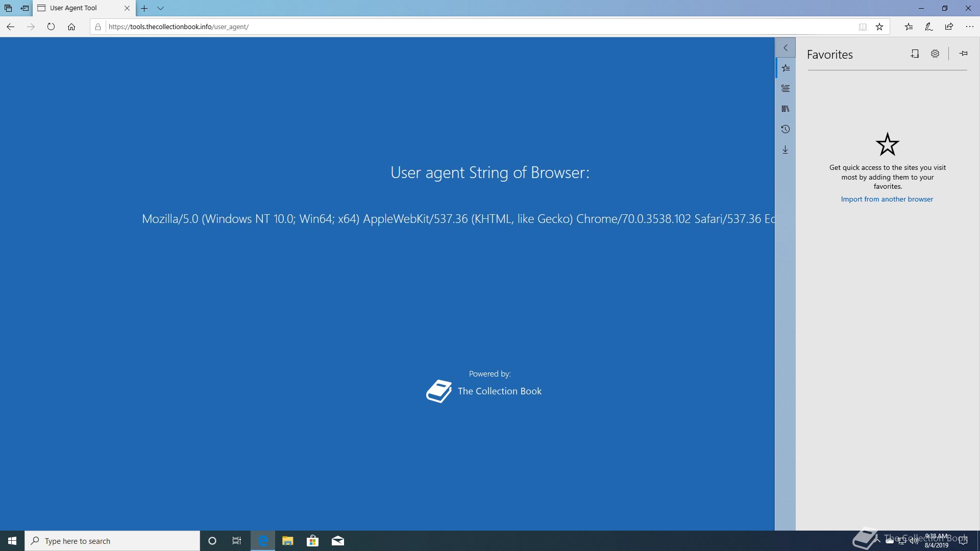980x551 pixels.
Task: Expand the tab previews chevron
Action: point(160,8)
